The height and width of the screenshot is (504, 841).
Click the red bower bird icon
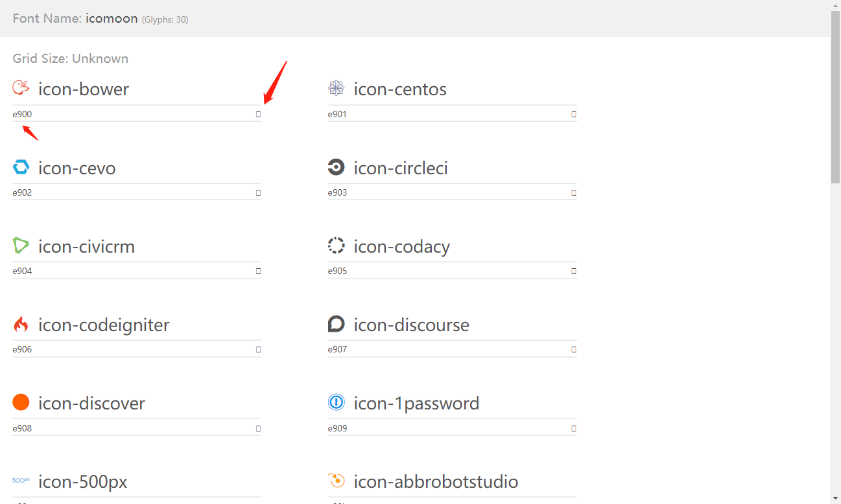(21, 88)
